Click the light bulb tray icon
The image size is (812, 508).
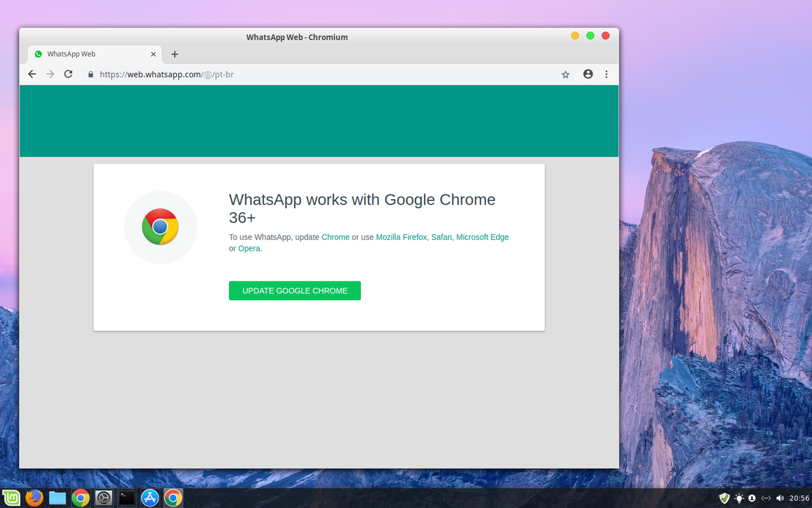[x=739, y=498]
